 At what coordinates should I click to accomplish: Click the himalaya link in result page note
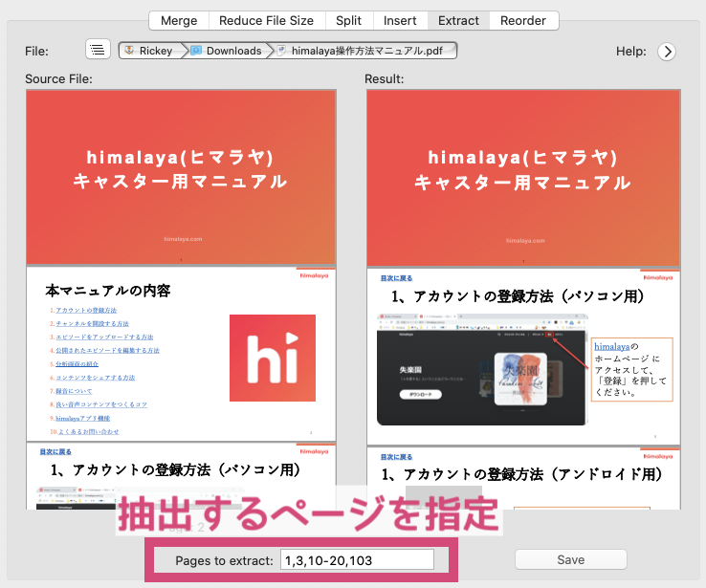click(611, 346)
